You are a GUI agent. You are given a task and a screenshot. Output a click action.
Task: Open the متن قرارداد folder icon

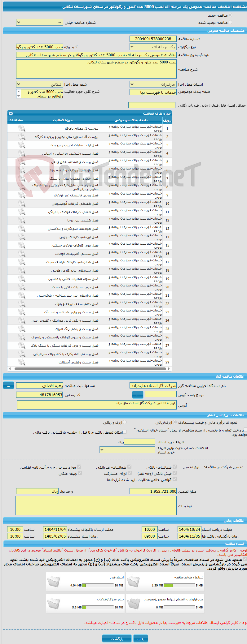(133, 603)
